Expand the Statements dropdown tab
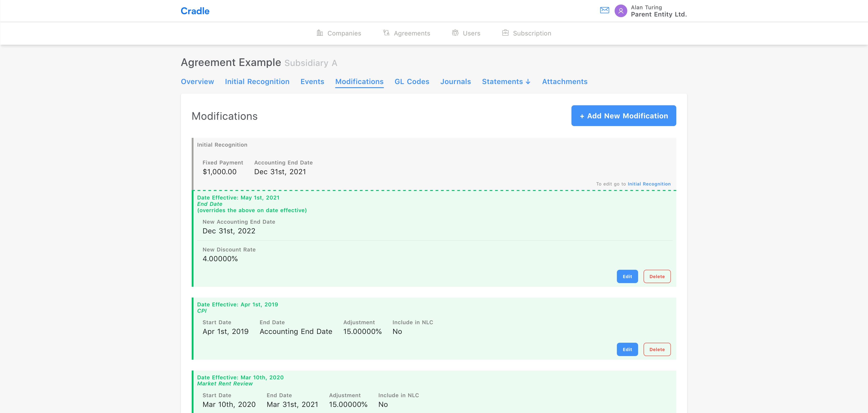This screenshot has height=413, width=868. (x=506, y=82)
